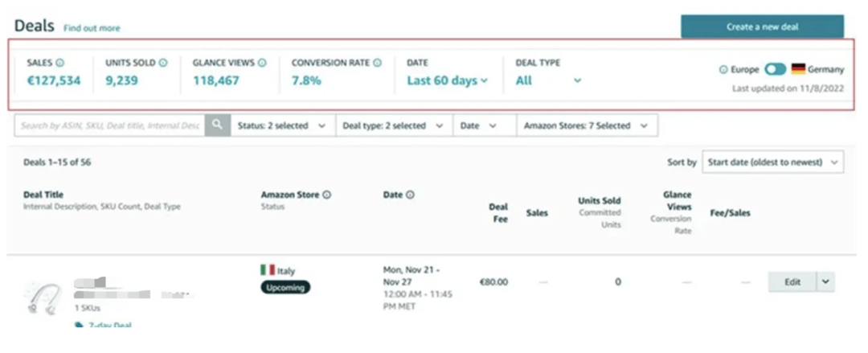Expand the Deal type: 2 selected filter
Image resolution: width=868 pixels, height=353 pixels.
[393, 125]
